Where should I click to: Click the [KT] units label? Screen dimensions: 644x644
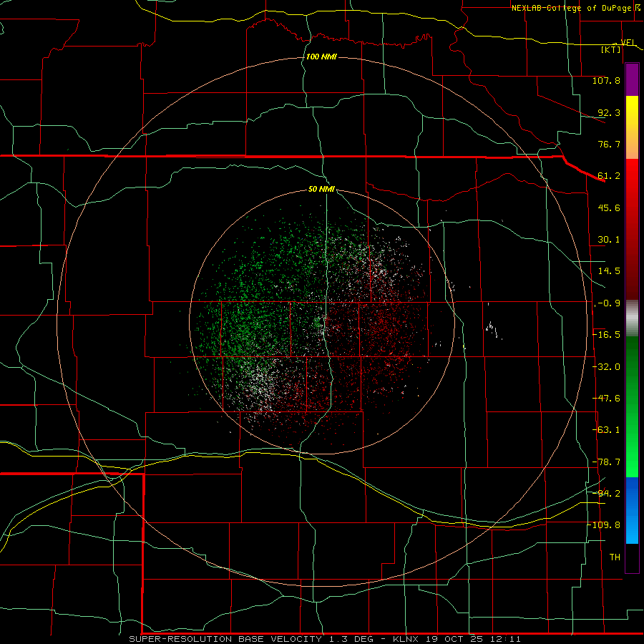[611, 49]
